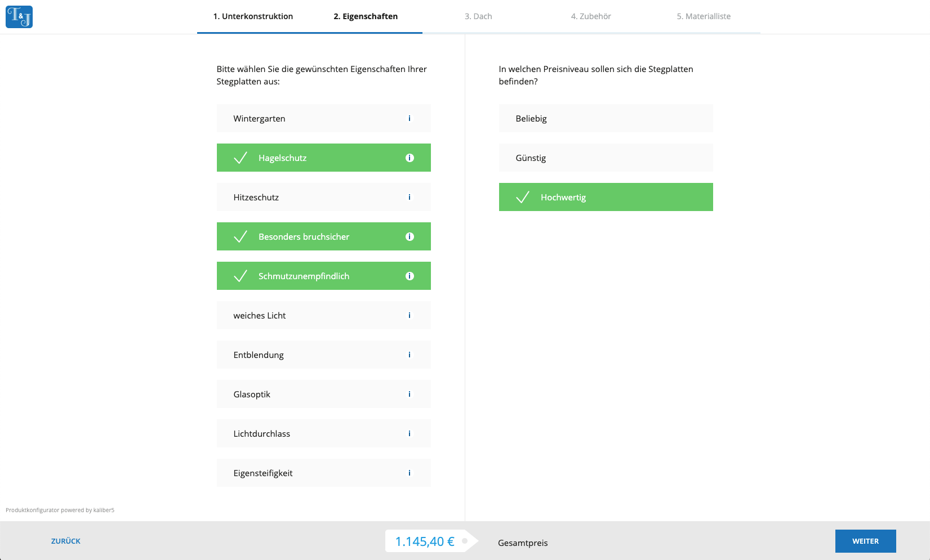Open info icon for Hagelschutz
This screenshot has width=930, height=560.
click(410, 158)
